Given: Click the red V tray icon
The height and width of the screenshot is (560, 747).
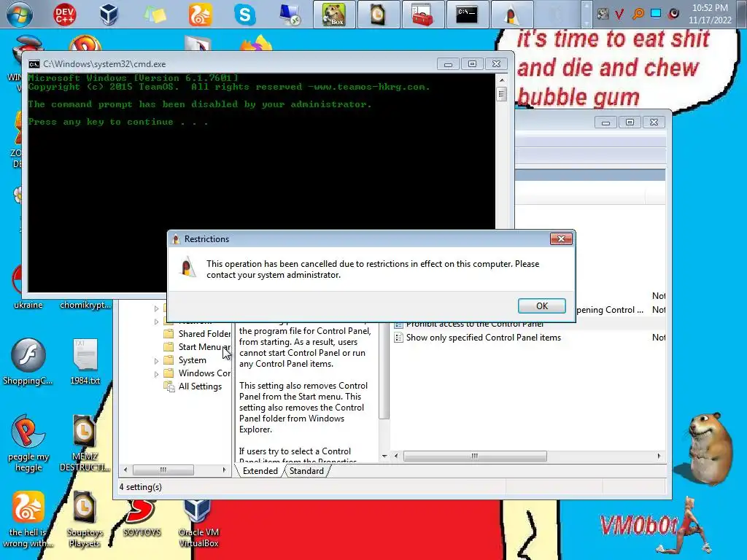Looking at the screenshot, I should tap(619, 15).
